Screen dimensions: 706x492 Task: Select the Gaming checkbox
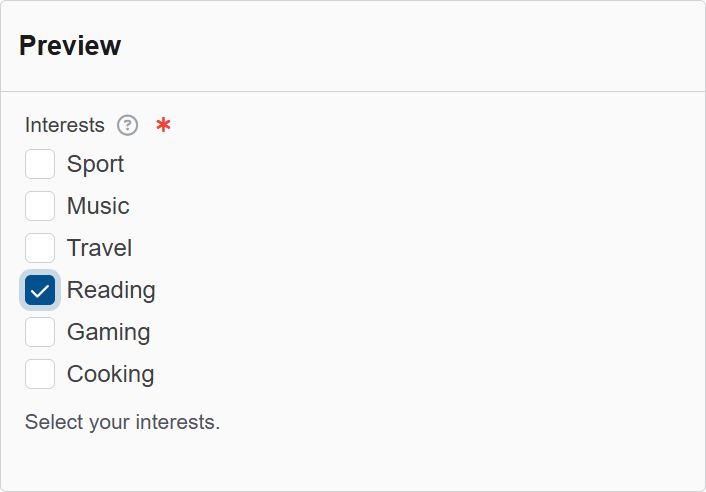(x=40, y=332)
